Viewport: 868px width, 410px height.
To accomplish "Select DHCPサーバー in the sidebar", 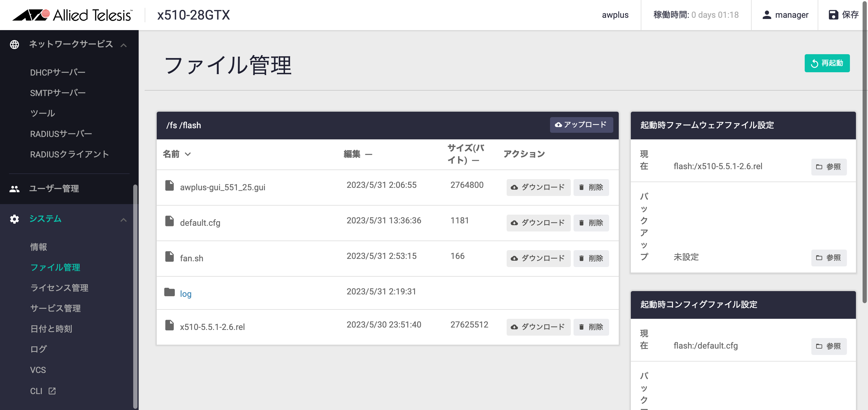I will point(58,72).
